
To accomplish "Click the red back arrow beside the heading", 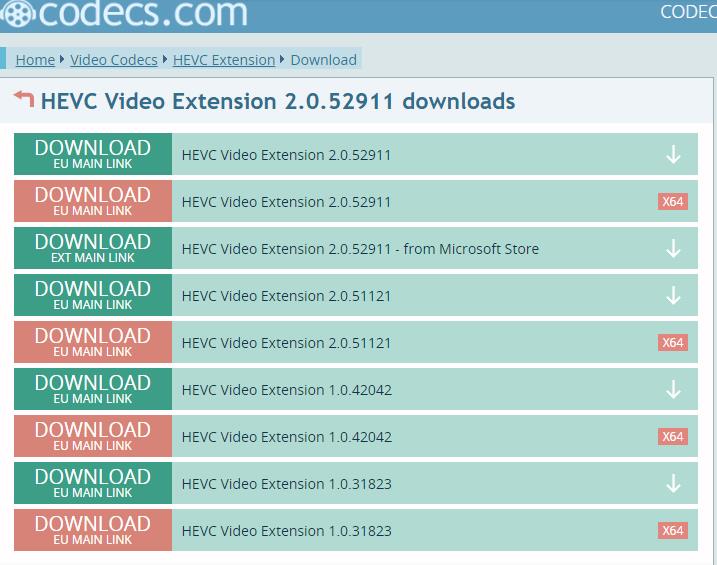I will [24, 99].
